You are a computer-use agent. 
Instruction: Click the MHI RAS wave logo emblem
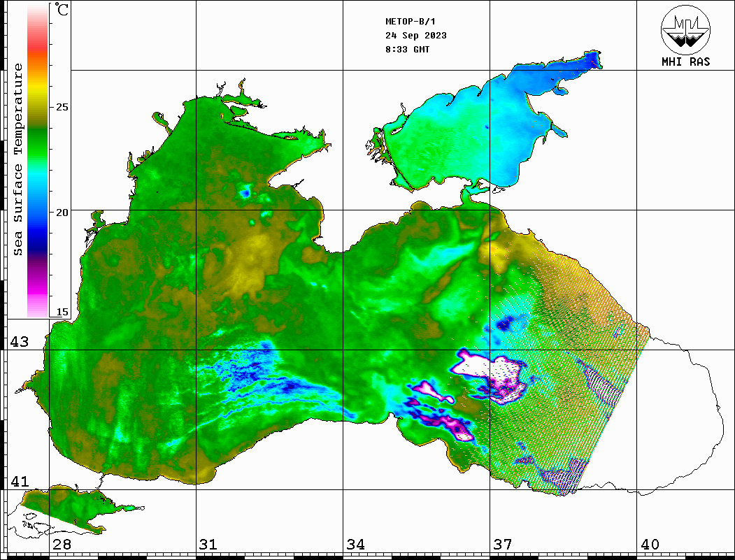click(685, 29)
